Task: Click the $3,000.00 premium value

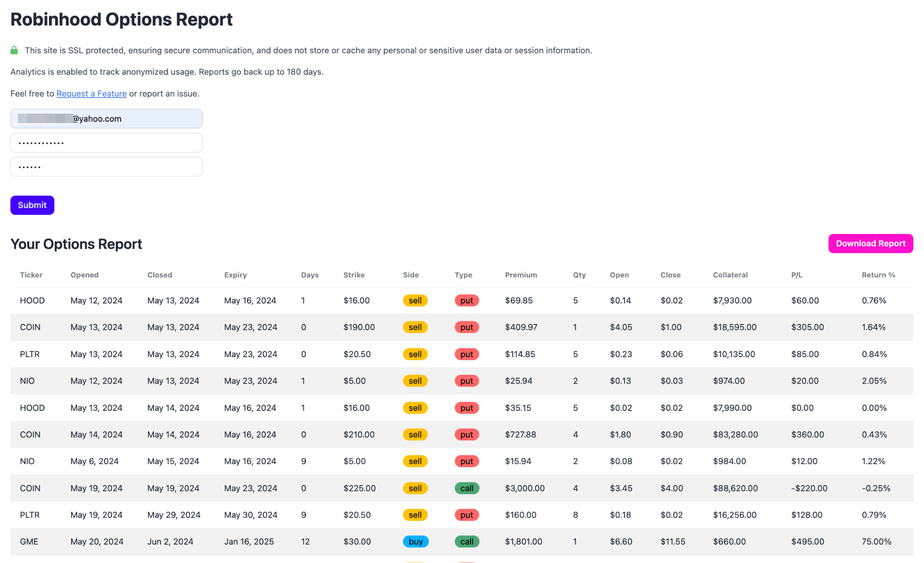Action: pos(525,488)
